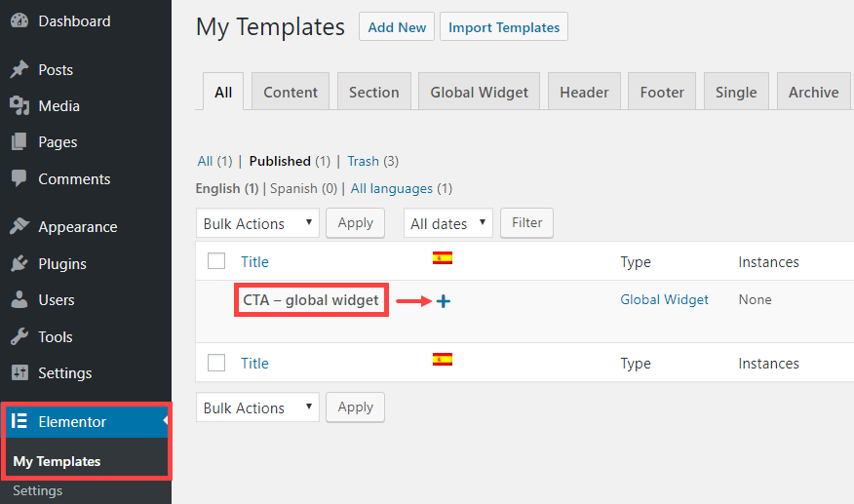Open Media via its camera icon
Viewport: 854px width, 504px height.
[19, 105]
